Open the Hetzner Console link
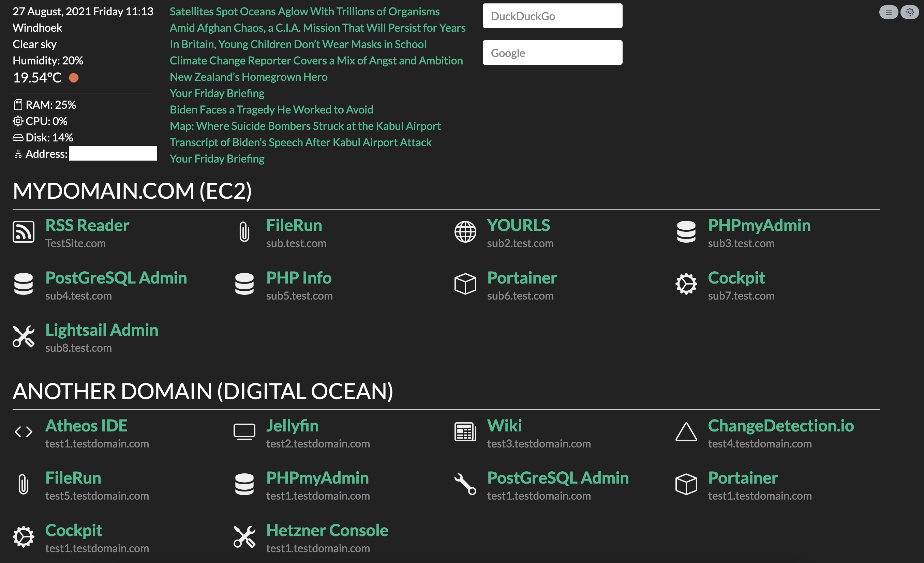This screenshot has width=924, height=563. click(x=327, y=530)
